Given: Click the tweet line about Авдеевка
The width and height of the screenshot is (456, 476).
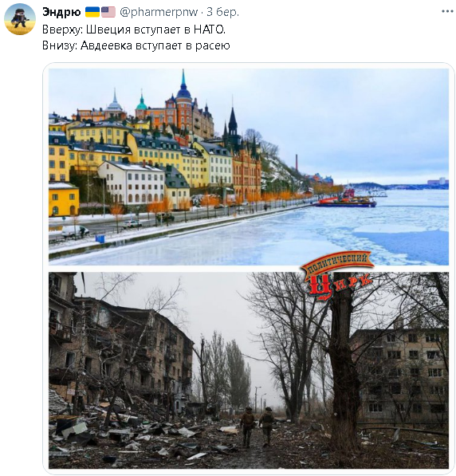Looking at the screenshot, I should coord(136,45).
